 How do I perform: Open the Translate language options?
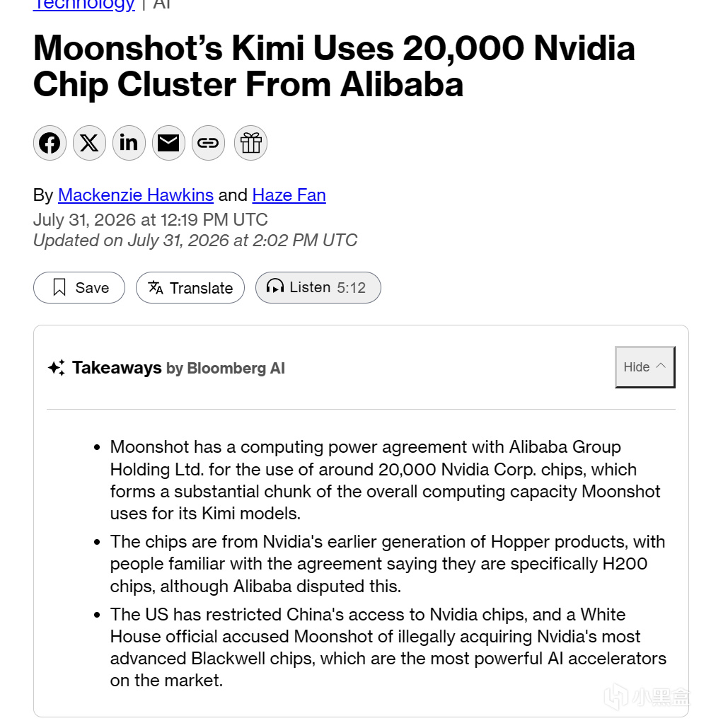pos(190,288)
